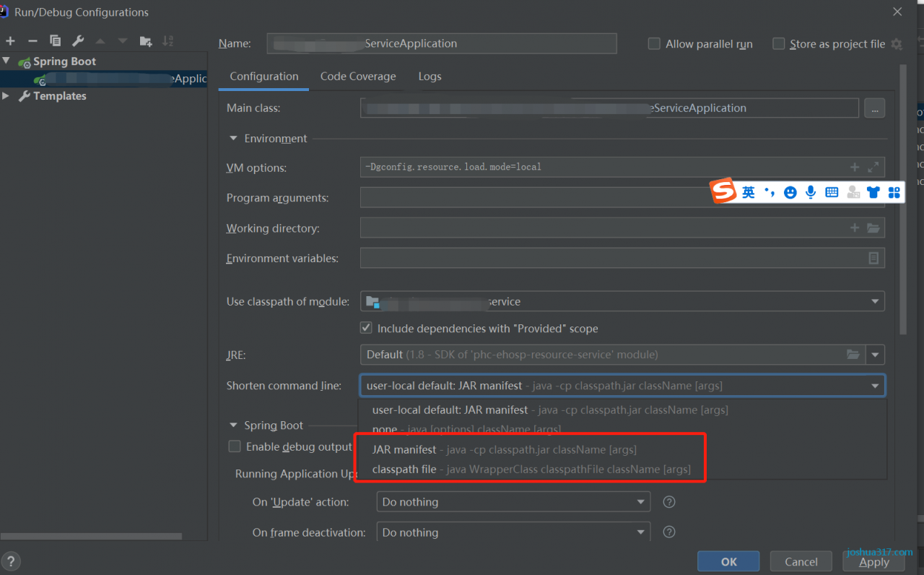
Task: Enable Allow parallel run checkbox
Action: point(654,44)
